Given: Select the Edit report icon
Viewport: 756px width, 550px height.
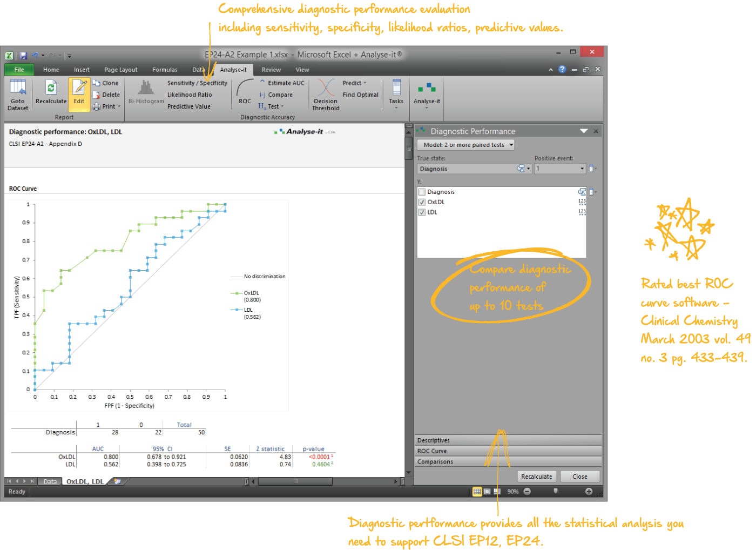Looking at the screenshot, I should (79, 88).
